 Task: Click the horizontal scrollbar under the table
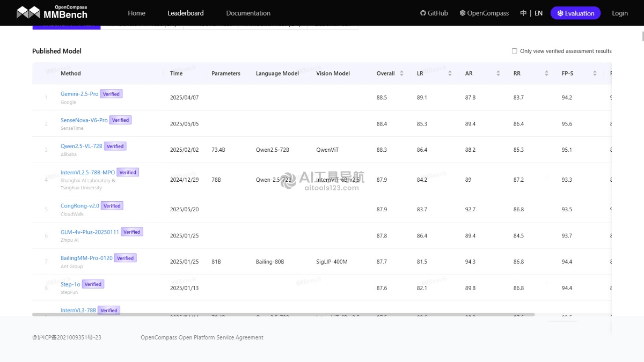[x=283, y=314]
